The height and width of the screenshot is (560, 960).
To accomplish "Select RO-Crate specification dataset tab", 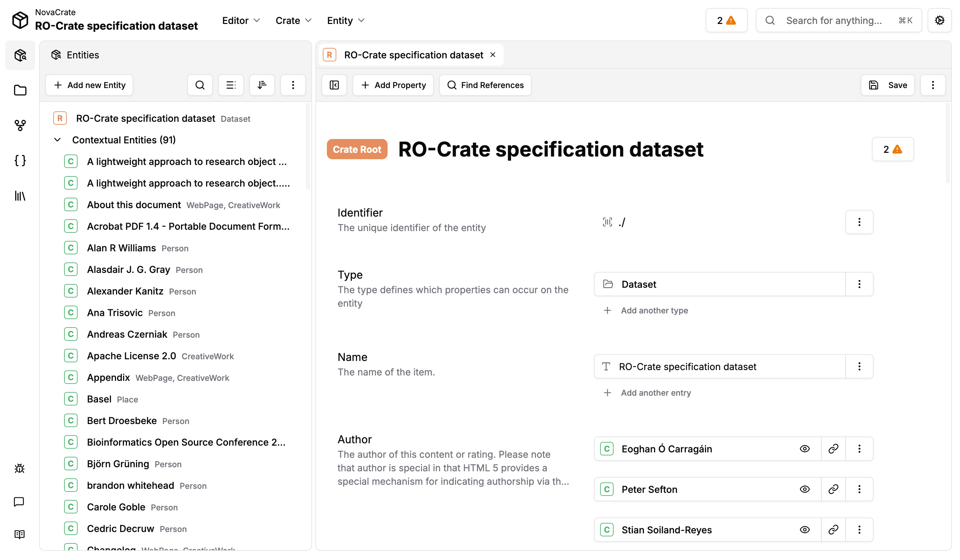I will [413, 55].
